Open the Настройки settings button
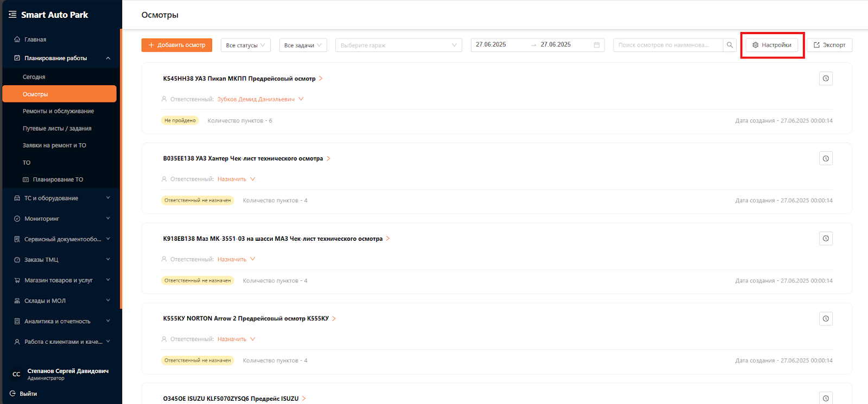 (771, 45)
